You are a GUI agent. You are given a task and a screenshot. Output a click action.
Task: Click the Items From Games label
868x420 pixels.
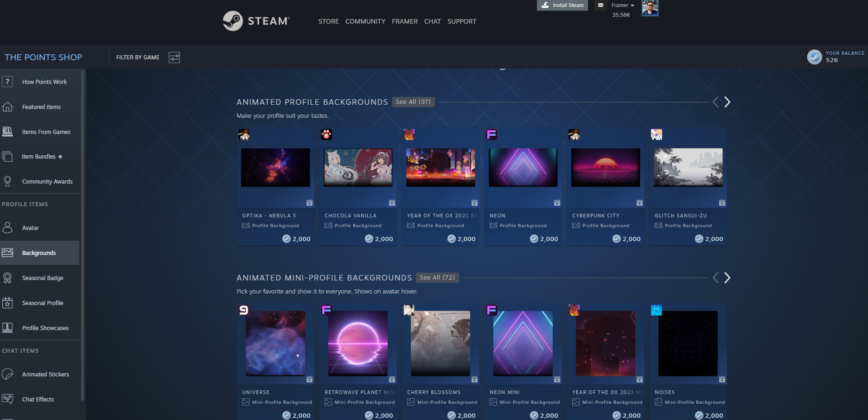click(46, 132)
